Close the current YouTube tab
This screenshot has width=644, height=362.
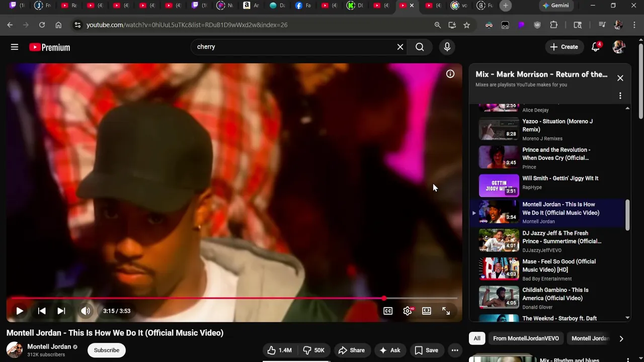coord(412,6)
